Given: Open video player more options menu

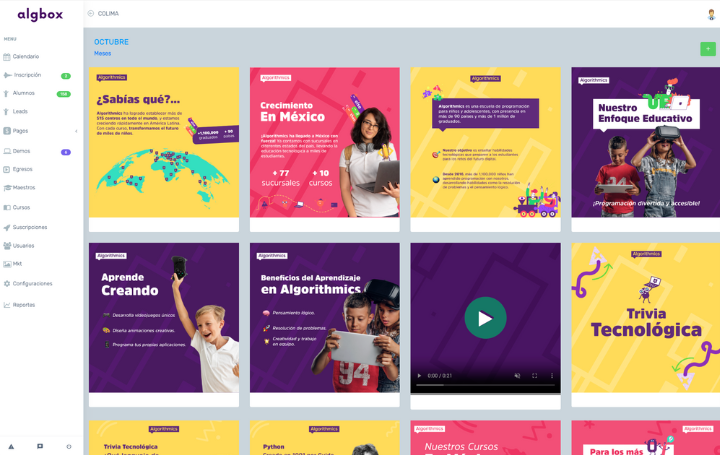Looking at the screenshot, I should 551,376.
